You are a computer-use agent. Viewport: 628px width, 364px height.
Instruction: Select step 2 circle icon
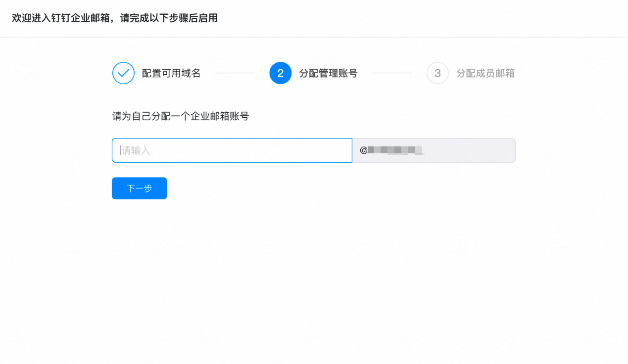[x=281, y=73]
